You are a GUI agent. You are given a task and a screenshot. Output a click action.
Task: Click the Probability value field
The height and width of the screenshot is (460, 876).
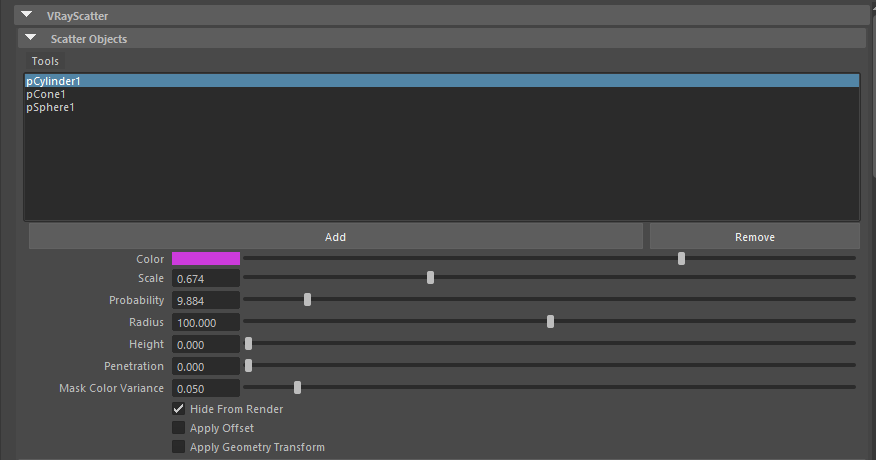[x=206, y=300]
